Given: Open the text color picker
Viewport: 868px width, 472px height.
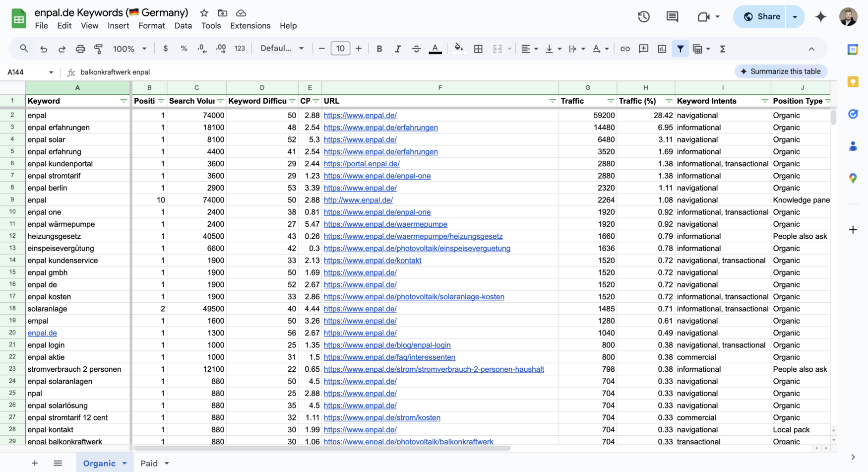Looking at the screenshot, I should coord(435,49).
